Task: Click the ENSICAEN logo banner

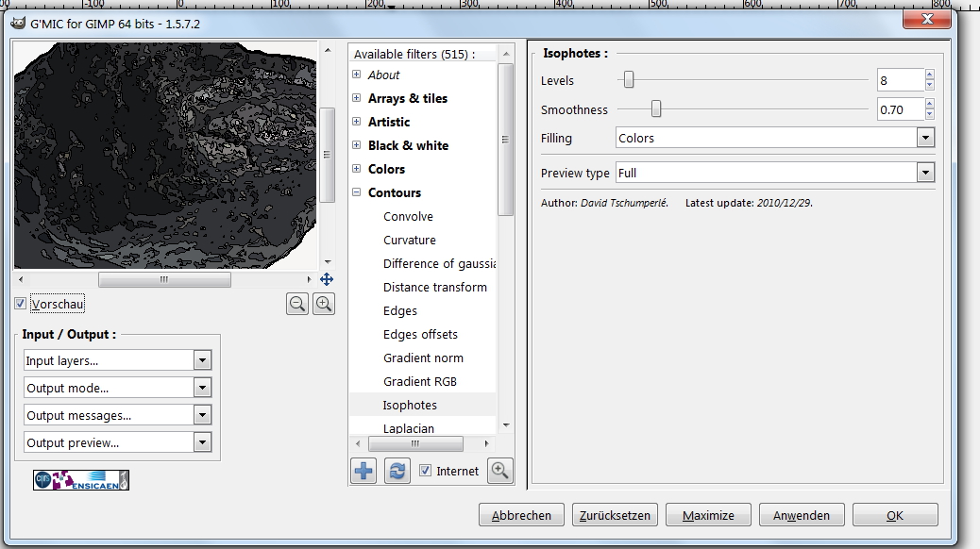Action: click(80, 480)
